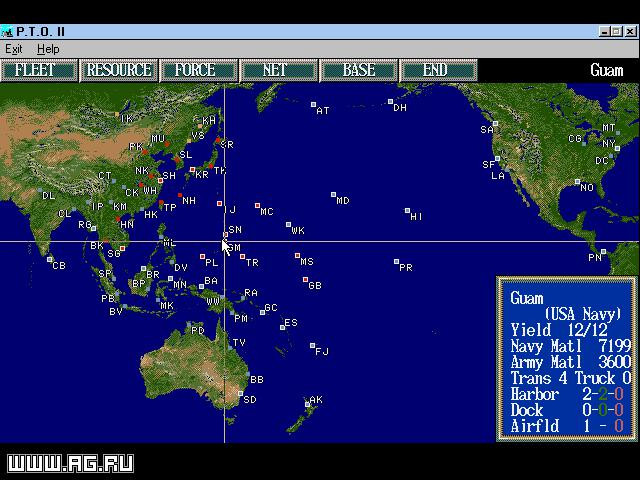Select the PN base marker
This screenshot has width=640, height=480.
603,251
